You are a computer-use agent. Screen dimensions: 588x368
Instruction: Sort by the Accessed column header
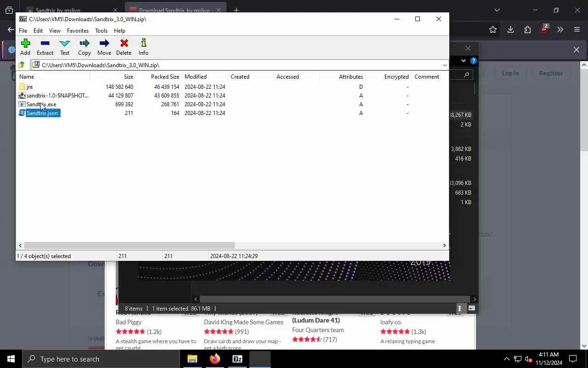click(x=297, y=77)
